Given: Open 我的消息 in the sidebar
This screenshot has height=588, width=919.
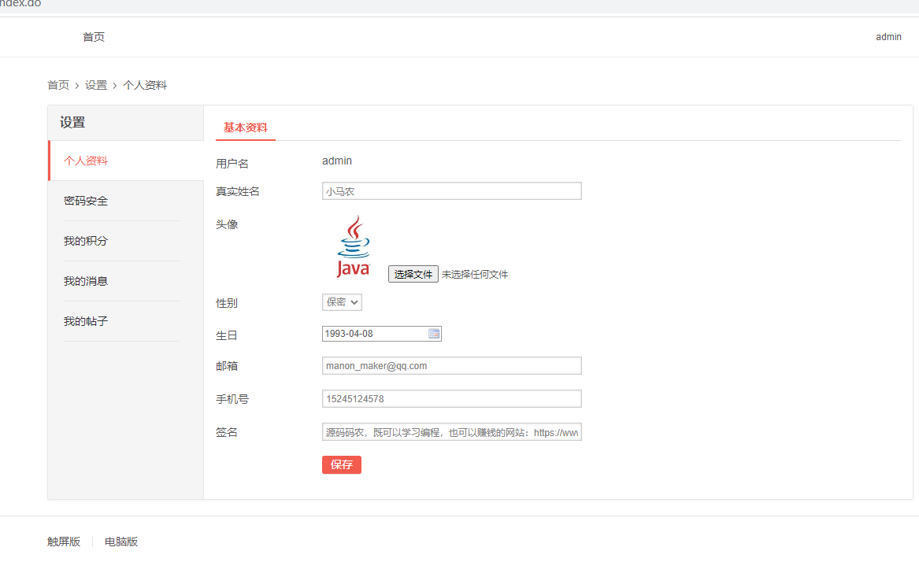Looking at the screenshot, I should pyautogui.click(x=85, y=280).
